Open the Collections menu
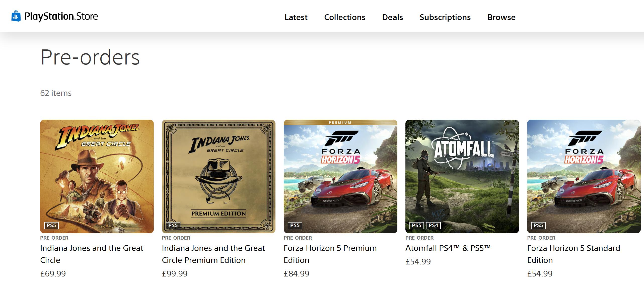Screen dimensions: 644x284 click(345, 17)
